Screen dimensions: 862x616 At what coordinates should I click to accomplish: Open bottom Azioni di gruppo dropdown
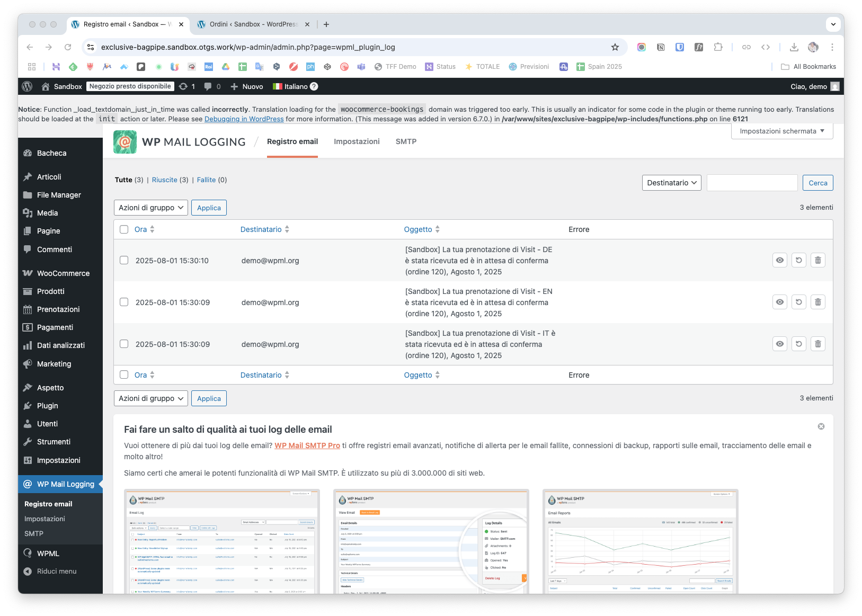tap(151, 398)
